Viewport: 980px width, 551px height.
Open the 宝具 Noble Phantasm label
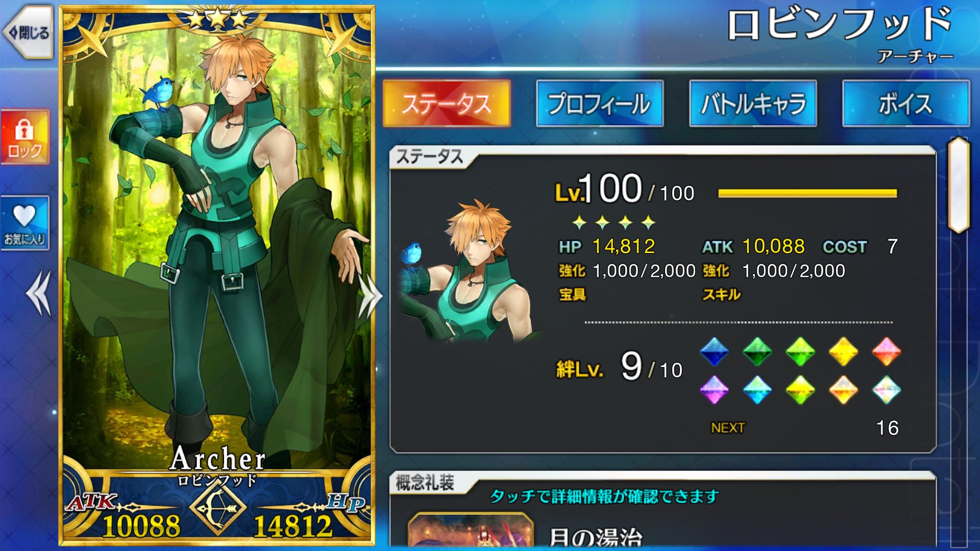[x=573, y=294]
